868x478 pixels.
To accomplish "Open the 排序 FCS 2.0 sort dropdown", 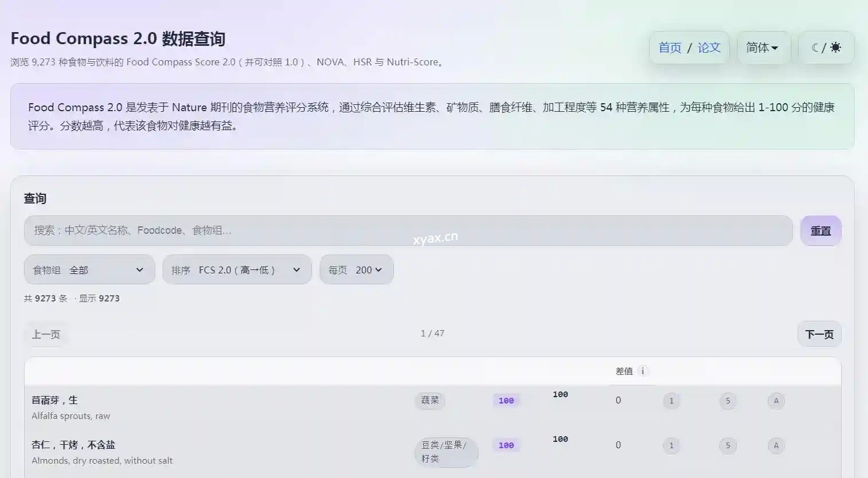I will pyautogui.click(x=236, y=270).
